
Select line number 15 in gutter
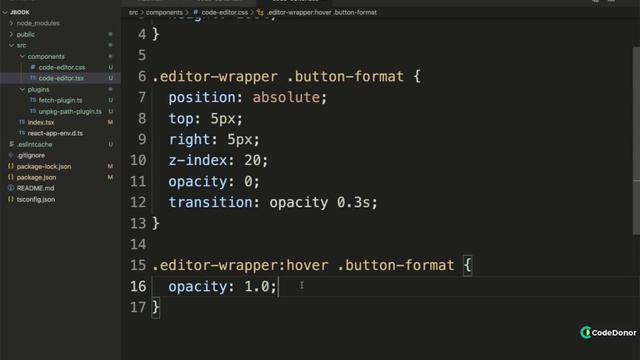(138, 265)
